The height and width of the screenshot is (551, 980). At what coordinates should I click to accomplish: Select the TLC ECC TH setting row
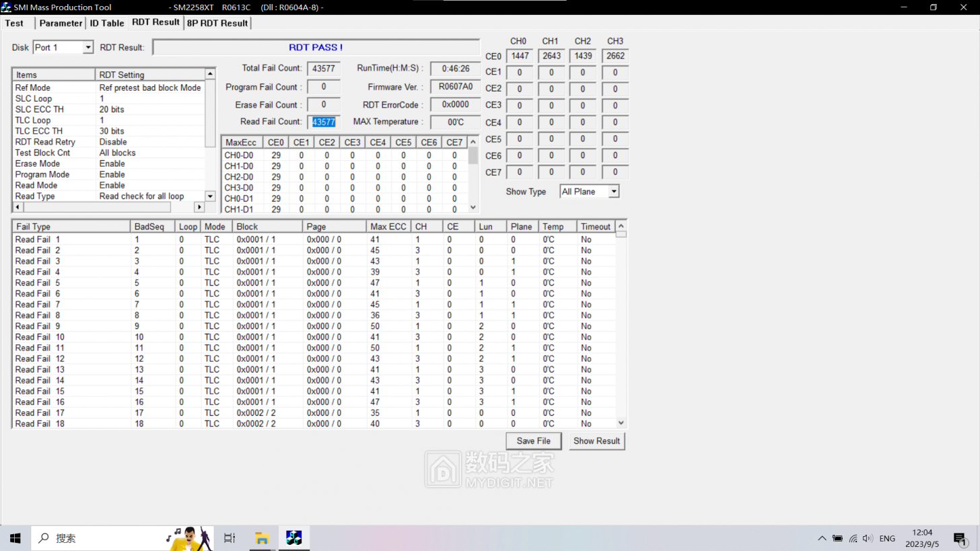(x=108, y=131)
